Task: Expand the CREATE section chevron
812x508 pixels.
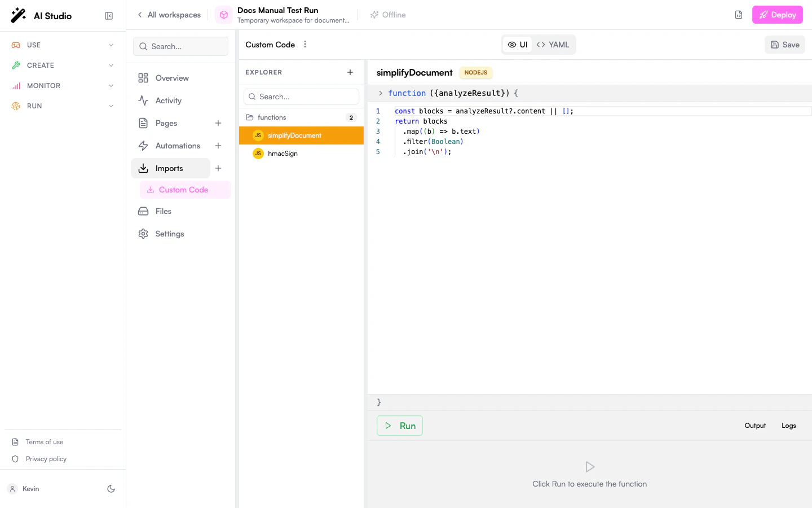Action: (x=111, y=65)
